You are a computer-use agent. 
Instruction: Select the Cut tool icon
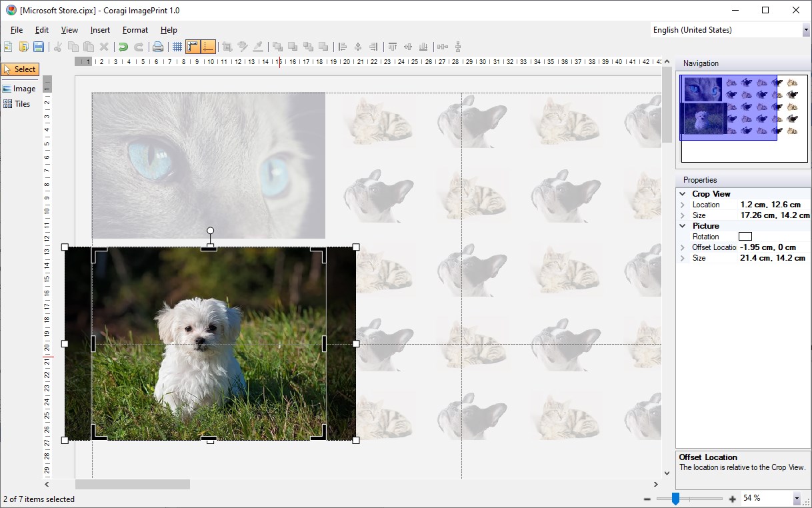57,47
